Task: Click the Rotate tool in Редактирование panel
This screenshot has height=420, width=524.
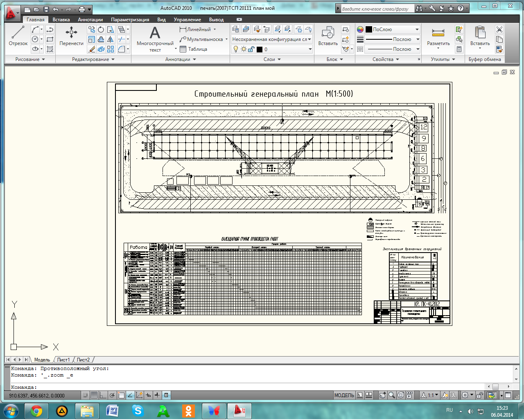Action: tap(101, 29)
